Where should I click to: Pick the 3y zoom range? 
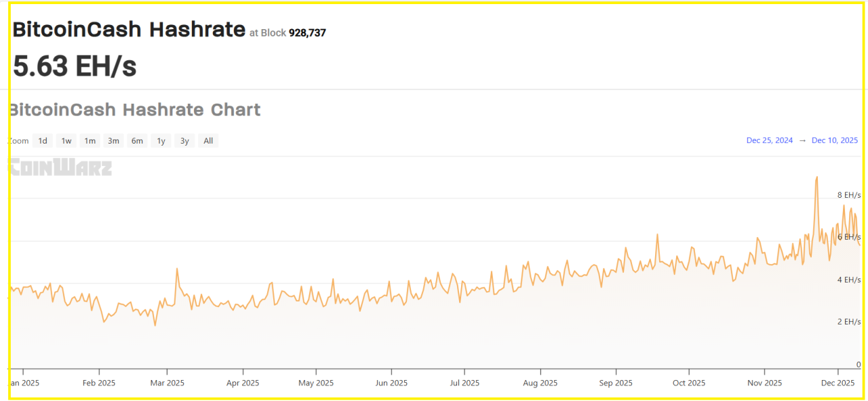(184, 141)
